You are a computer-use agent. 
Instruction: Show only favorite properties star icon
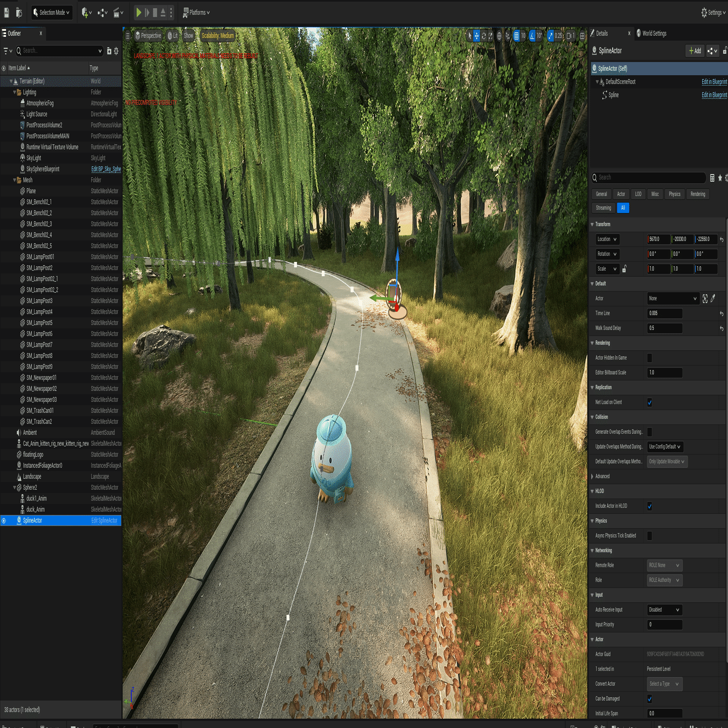[720, 178]
